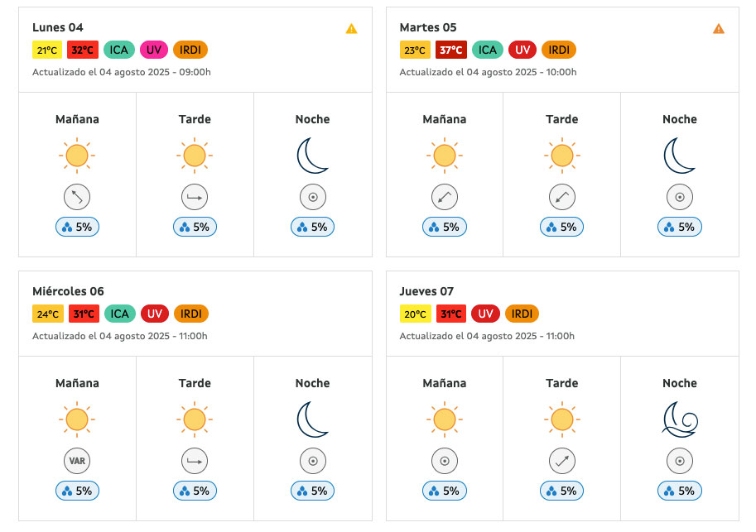Open the IRDI badge on Miércoles 06
The width and height of the screenshot is (756, 532).
point(191,314)
